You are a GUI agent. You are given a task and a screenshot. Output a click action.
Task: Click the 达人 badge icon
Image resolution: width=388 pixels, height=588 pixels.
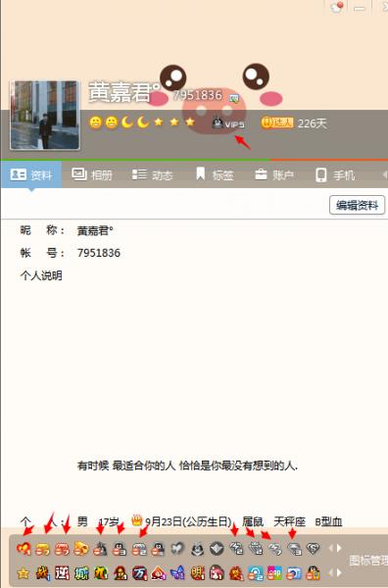click(277, 122)
